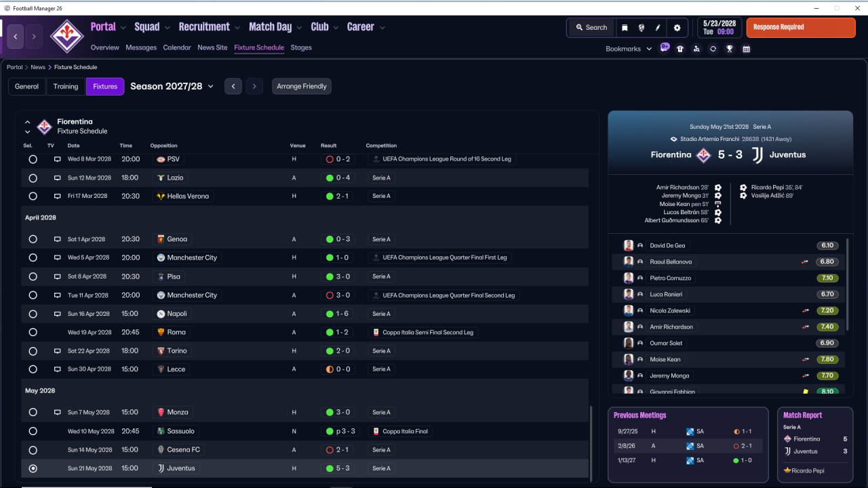Click the player ratings list scrollbar

click(848, 283)
